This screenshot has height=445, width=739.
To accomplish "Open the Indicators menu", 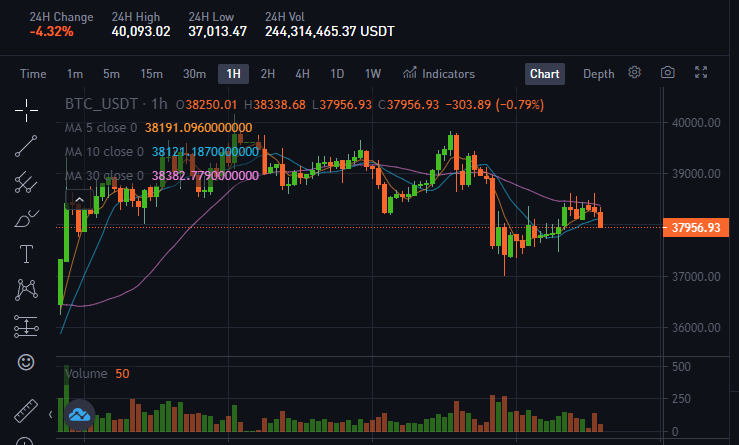I will pyautogui.click(x=439, y=74).
